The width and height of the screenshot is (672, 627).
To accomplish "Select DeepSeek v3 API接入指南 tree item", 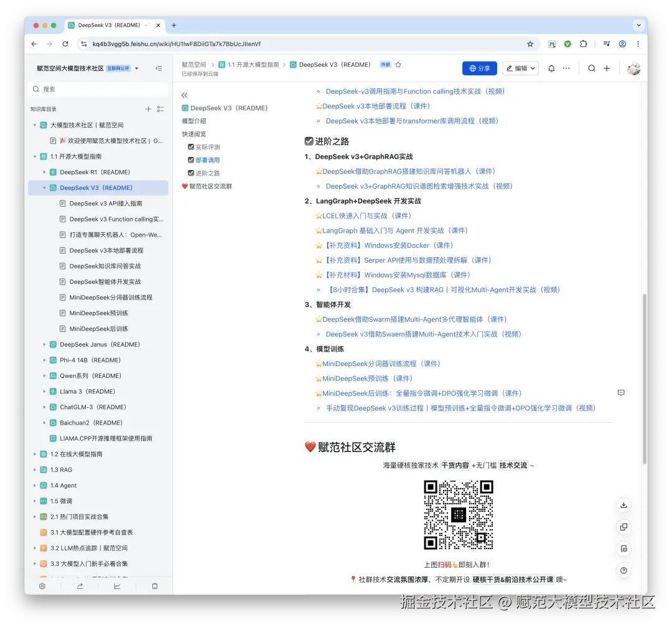I will click(105, 203).
